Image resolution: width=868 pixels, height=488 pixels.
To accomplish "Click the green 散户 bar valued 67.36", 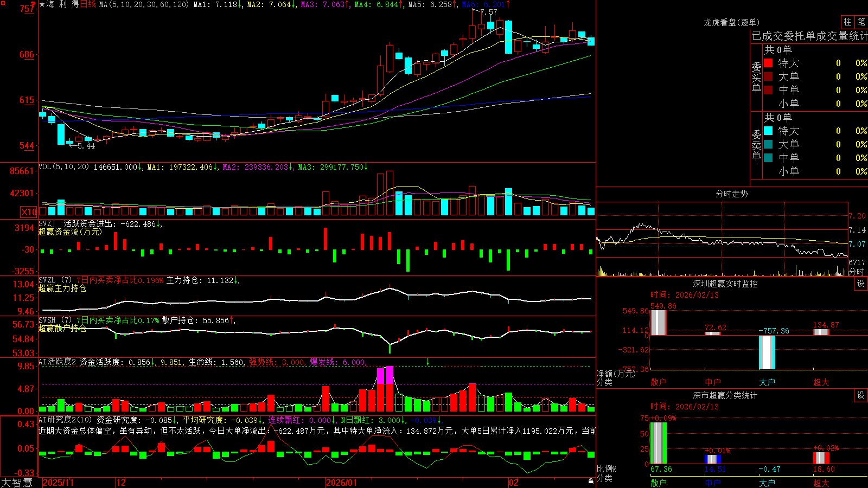I will (x=658, y=443).
